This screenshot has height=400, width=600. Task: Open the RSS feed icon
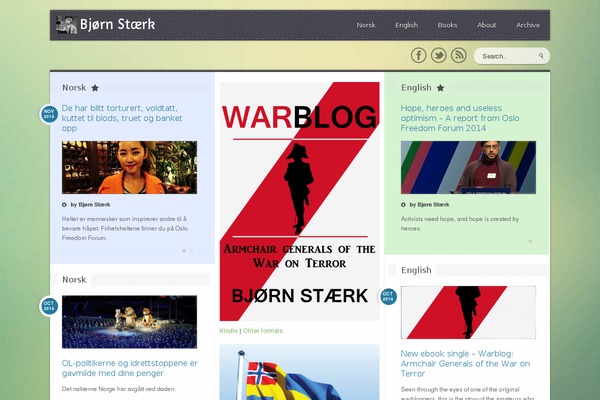(458, 56)
